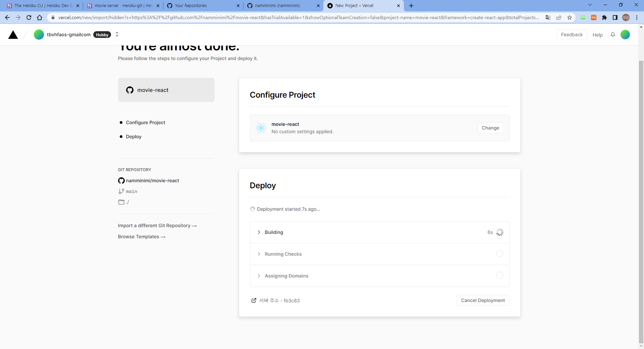644x349 pixels.
Task: Switch to Your Repositories tab
Action: 203,6
